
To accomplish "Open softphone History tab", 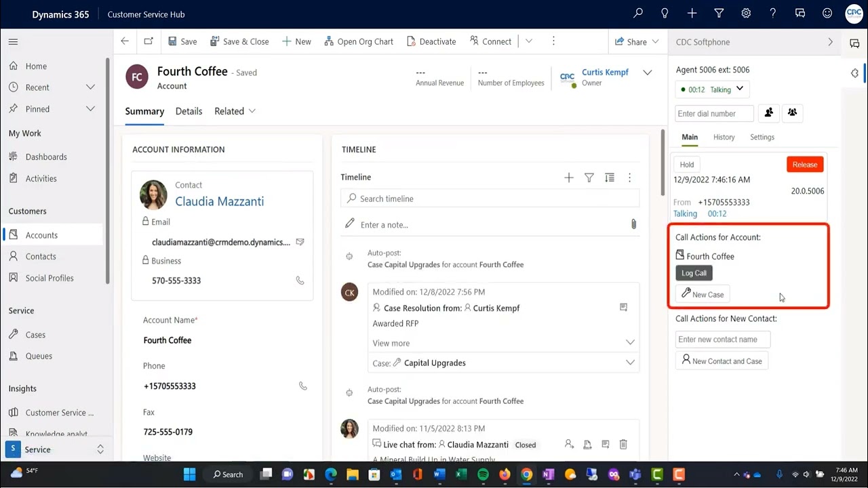I will pyautogui.click(x=724, y=137).
